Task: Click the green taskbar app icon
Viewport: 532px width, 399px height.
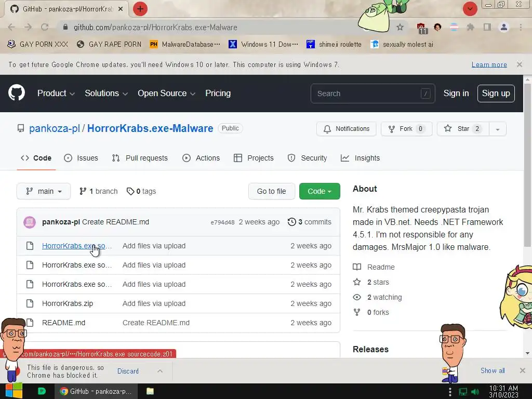Action: pyautogui.click(x=42, y=391)
